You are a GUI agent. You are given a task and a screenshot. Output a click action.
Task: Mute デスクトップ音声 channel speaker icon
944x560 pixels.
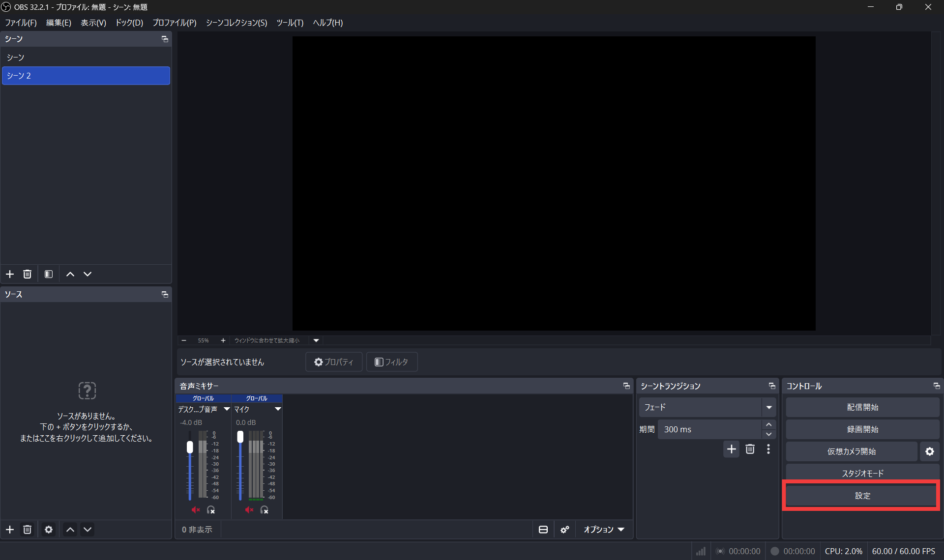pyautogui.click(x=195, y=510)
